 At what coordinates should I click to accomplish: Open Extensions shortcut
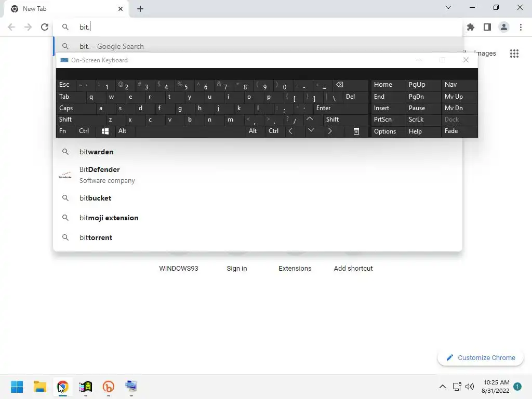(295, 269)
